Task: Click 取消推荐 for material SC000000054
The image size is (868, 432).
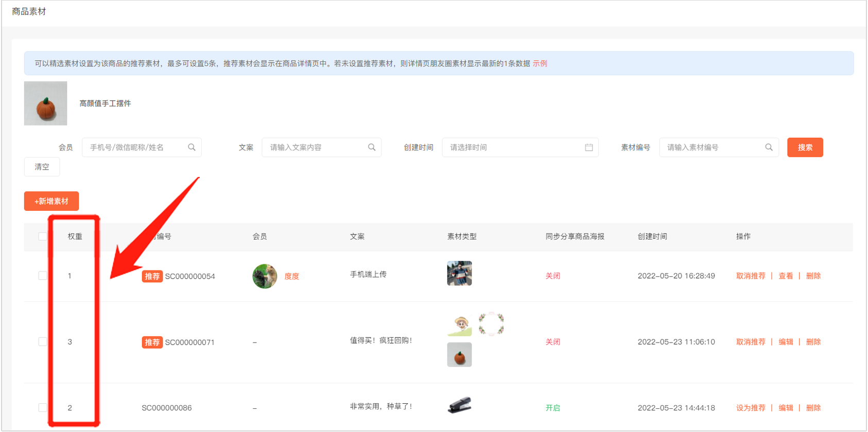Action: (x=750, y=276)
